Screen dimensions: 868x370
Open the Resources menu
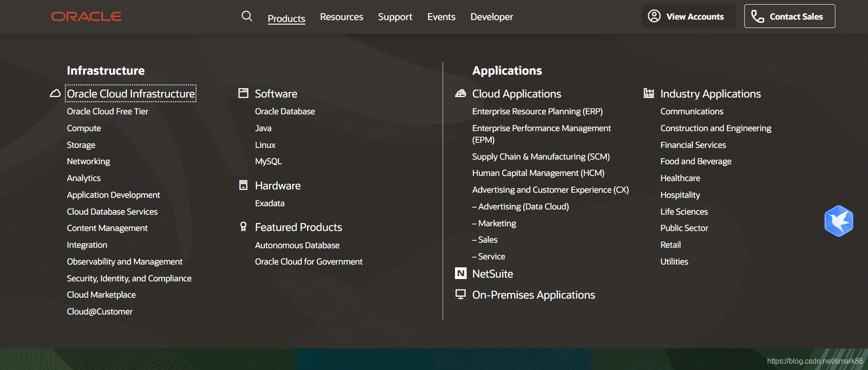(342, 17)
